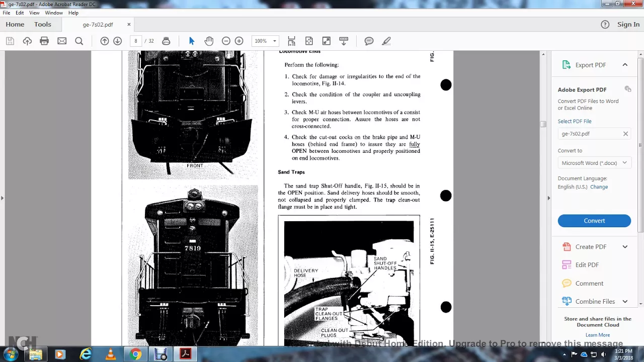Image resolution: width=644 pixels, height=362 pixels.
Task: Open the Comment tool
Action: [583, 283]
